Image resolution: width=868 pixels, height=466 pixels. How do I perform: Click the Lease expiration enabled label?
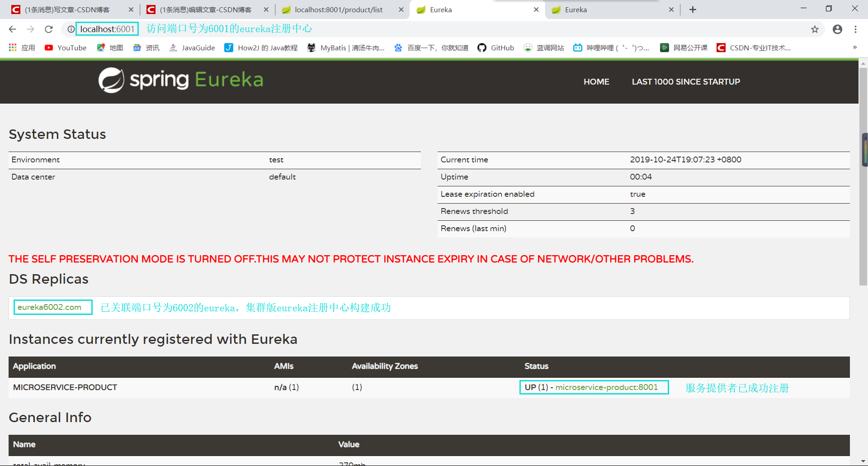pyautogui.click(x=487, y=194)
